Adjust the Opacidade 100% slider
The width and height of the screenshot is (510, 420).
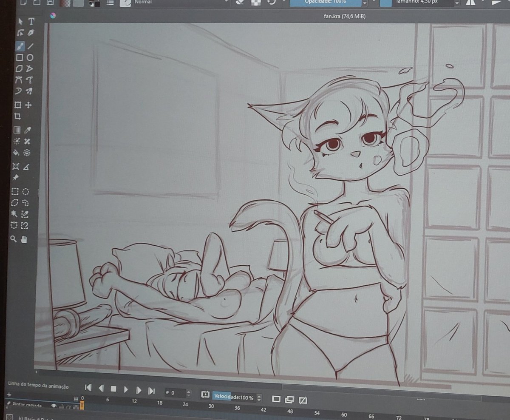tap(326, 2)
